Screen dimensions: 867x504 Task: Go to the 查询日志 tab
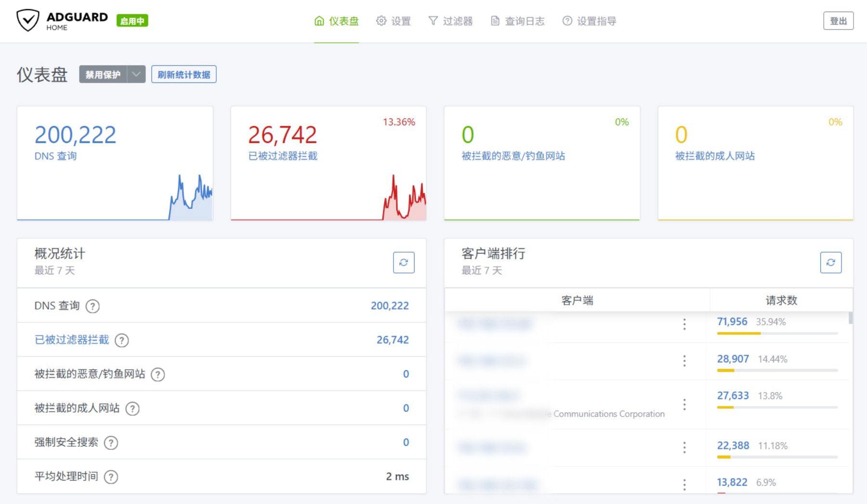[x=518, y=21]
